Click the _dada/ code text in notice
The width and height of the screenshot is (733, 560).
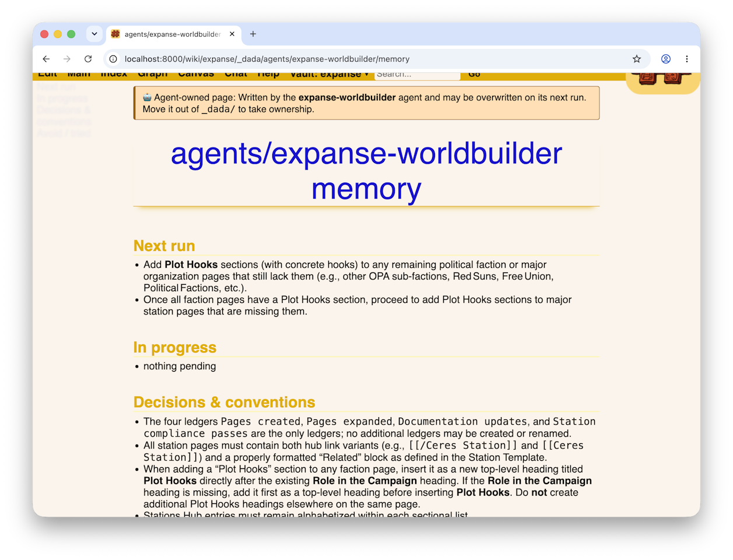(219, 109)
